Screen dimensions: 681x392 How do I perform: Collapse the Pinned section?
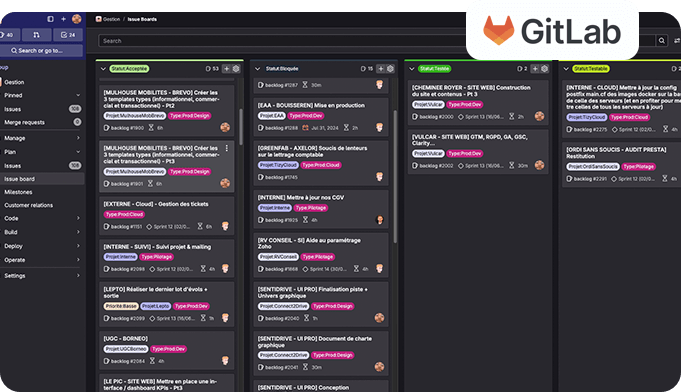point(78,95)
